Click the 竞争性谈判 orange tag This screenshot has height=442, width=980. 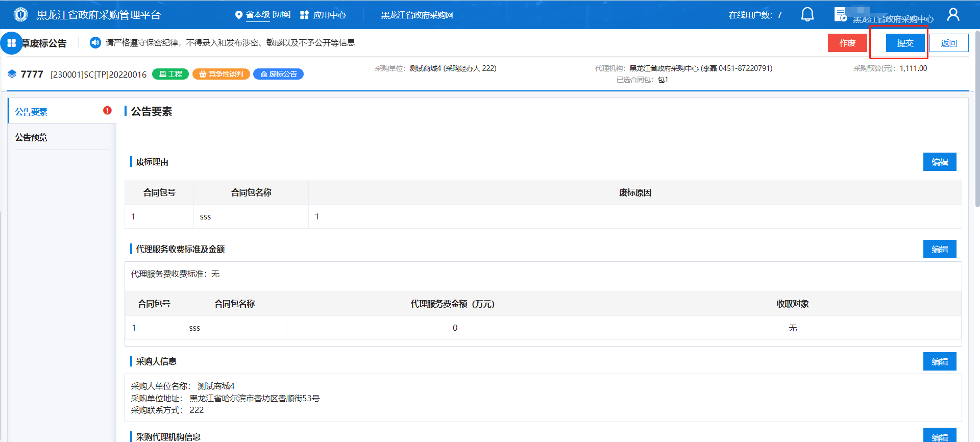pyautogui.click(x=221, y=74)
